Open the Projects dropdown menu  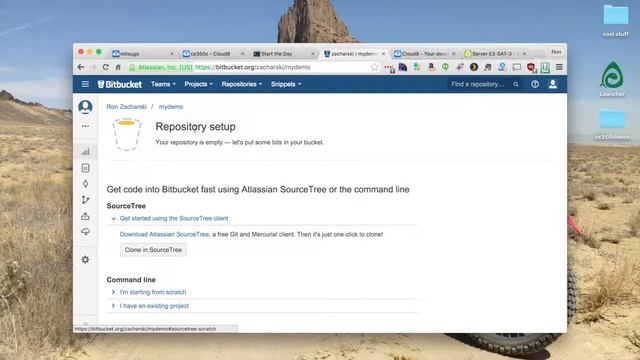pyautogui.click(x=198, y=84)
